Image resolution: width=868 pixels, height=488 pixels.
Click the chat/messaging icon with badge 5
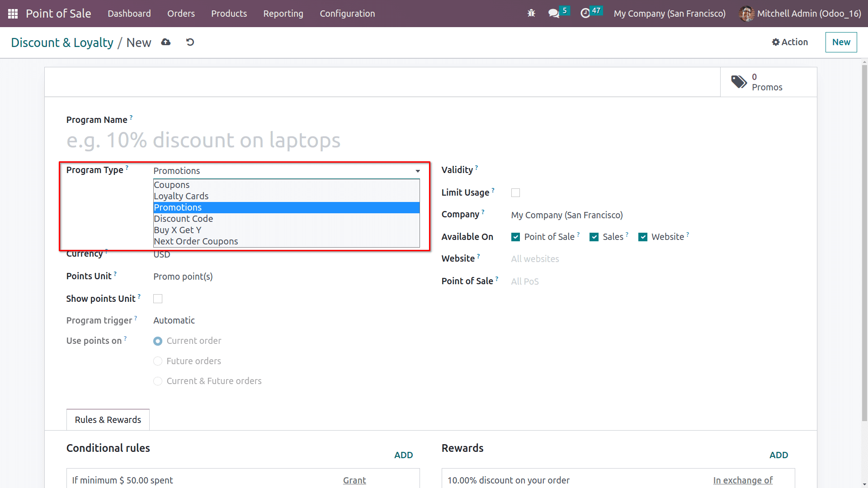(555, 13)
